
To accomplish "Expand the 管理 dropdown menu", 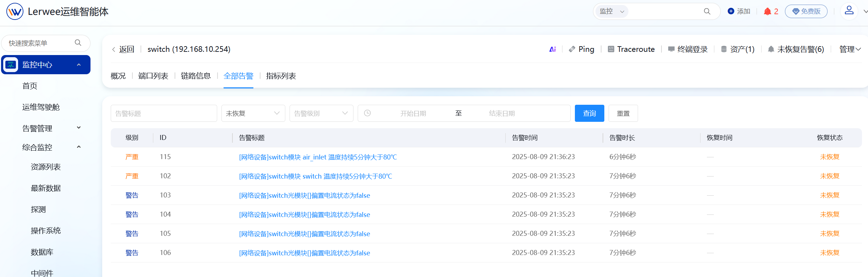I will tap(850, 49).
